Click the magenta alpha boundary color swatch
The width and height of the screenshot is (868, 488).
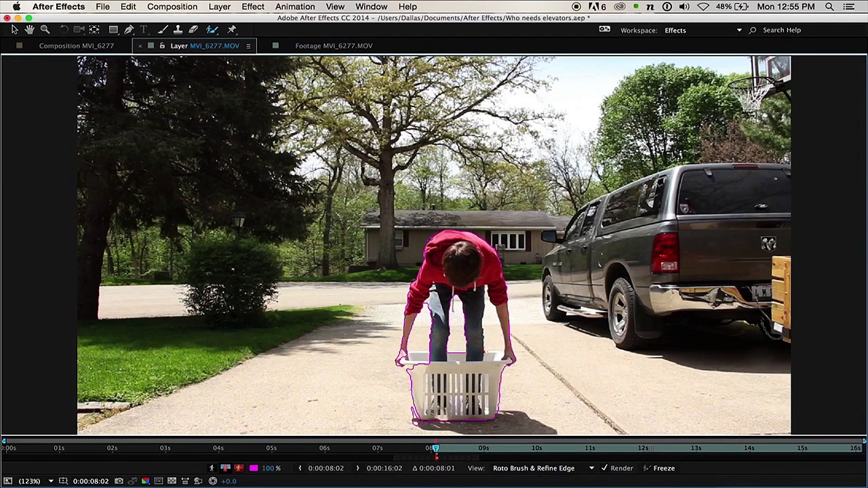coord(254,468)
